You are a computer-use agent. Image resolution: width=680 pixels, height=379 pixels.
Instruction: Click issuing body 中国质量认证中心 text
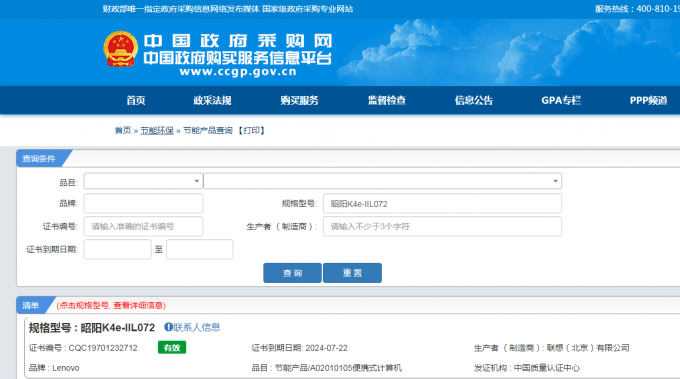point(546,368)
